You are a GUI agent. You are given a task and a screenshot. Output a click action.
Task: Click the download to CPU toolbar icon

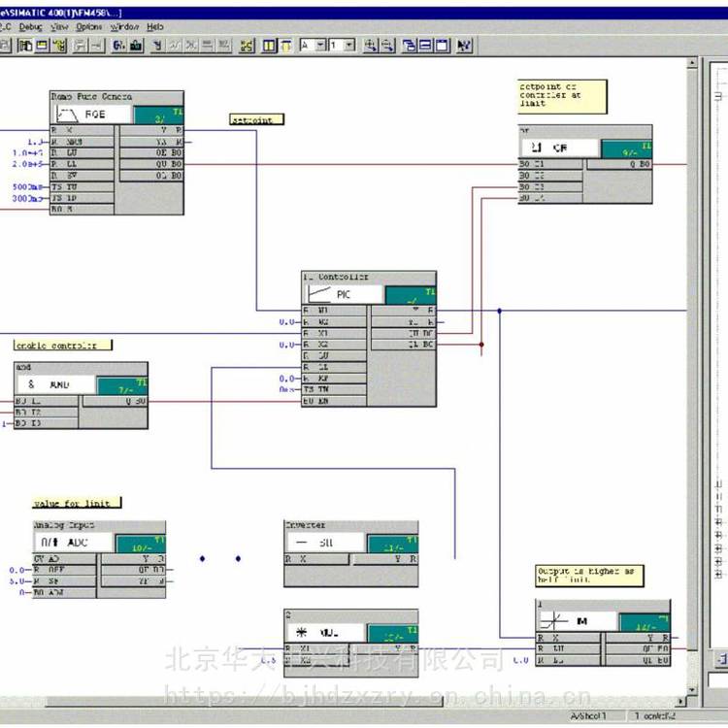pyautogui.click(x=136, y=45)
